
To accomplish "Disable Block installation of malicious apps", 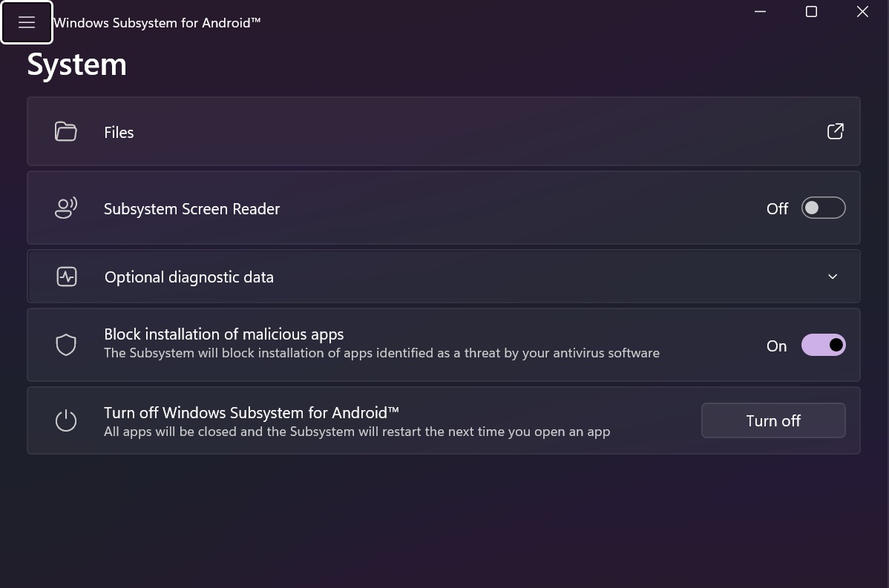I will click(x=823, y=345).
